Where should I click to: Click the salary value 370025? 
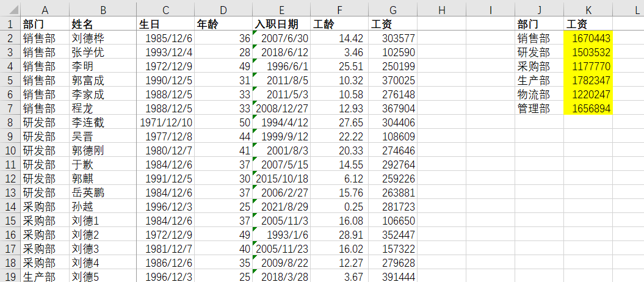(393, 81)
